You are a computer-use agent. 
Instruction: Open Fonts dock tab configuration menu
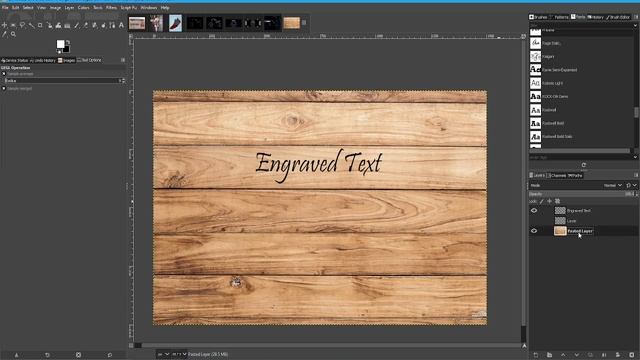[x=636, y=17]
